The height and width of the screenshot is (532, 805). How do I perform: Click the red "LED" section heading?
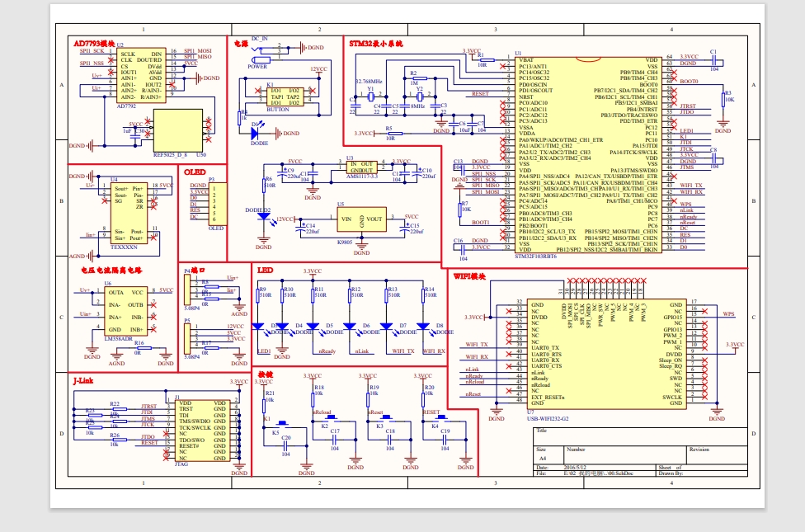tap(265, 270)
